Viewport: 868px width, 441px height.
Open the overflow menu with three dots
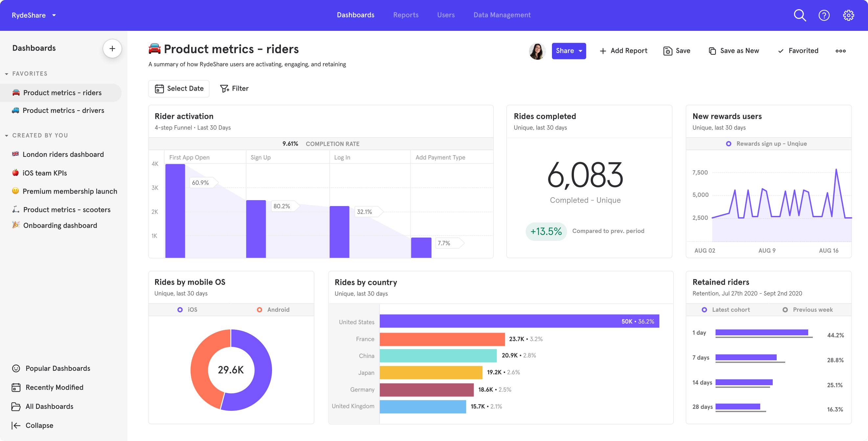841,51
